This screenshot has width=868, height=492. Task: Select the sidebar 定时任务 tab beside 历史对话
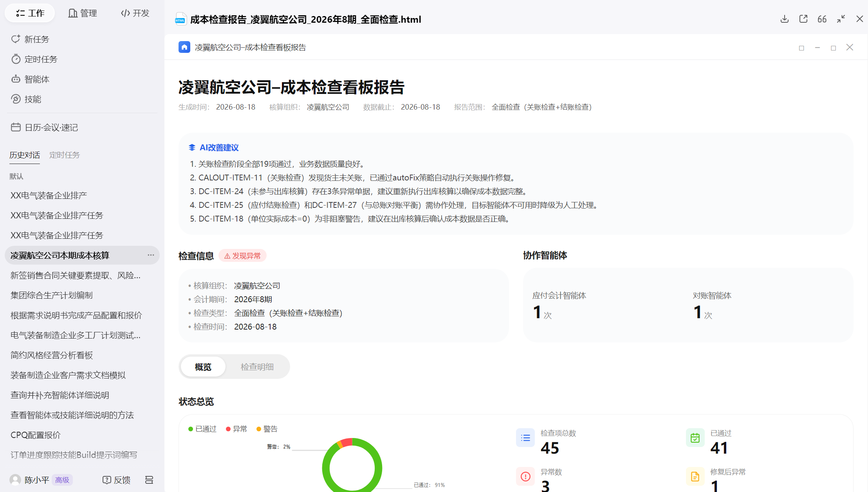pyautogui.click(x=65, y=155)
